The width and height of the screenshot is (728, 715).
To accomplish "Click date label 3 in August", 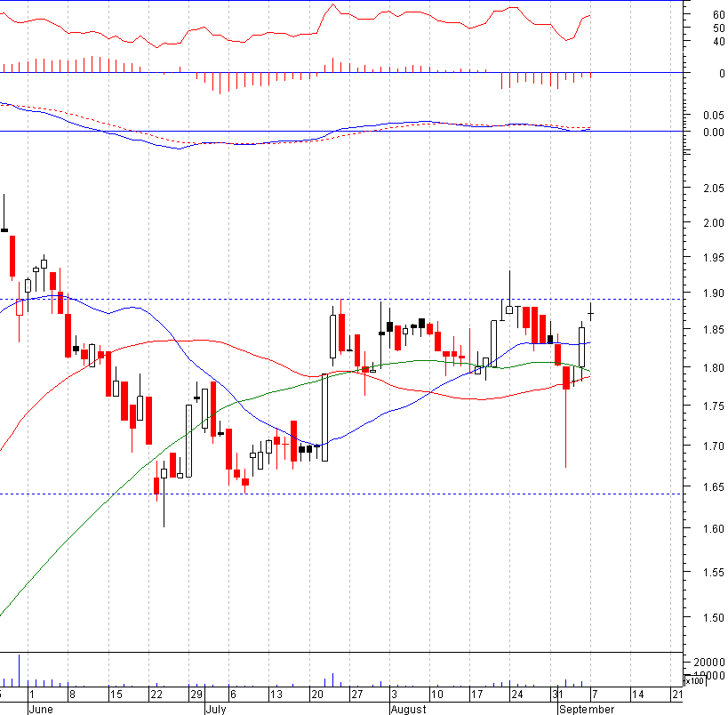I will point(394,695).
